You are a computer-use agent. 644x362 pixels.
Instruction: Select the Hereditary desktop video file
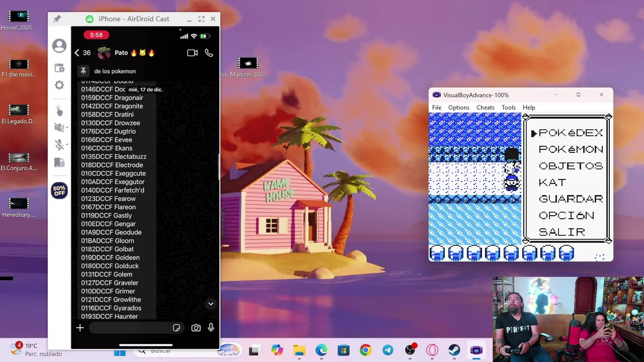pyautogui.click(x=19, y=208)
